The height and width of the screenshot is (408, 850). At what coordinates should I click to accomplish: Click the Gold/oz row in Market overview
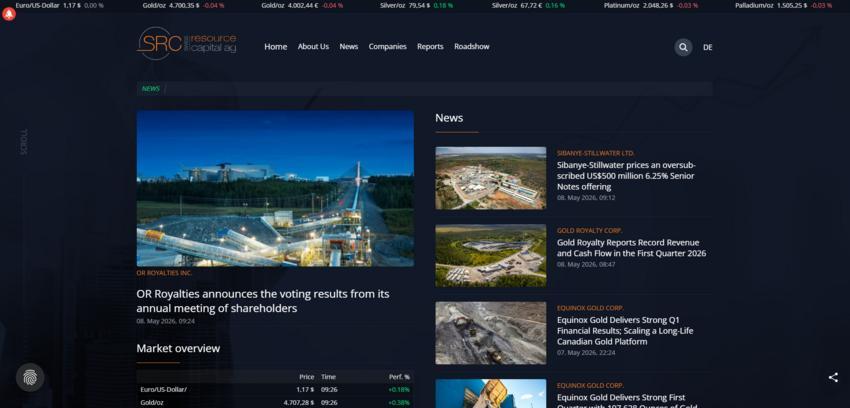pos(275,403)
